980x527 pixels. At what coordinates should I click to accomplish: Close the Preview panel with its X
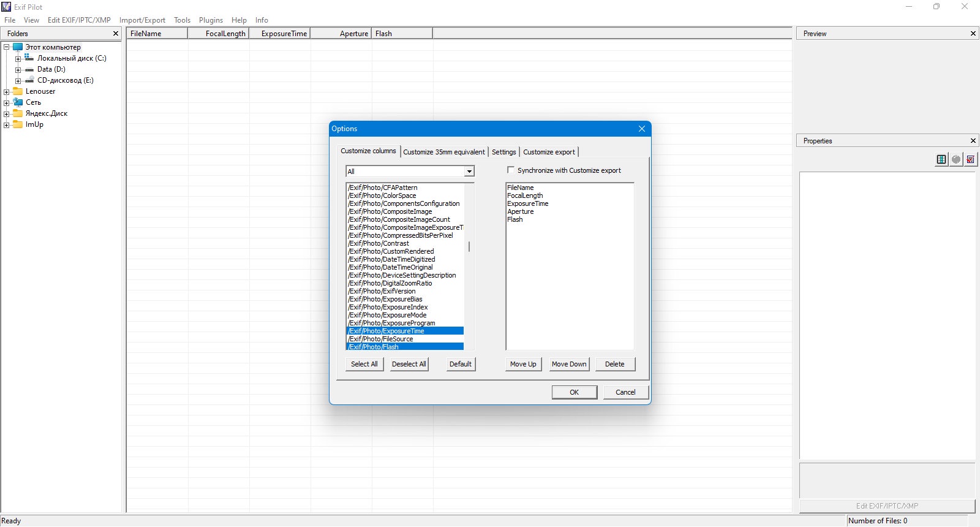[x=973, y=34]
